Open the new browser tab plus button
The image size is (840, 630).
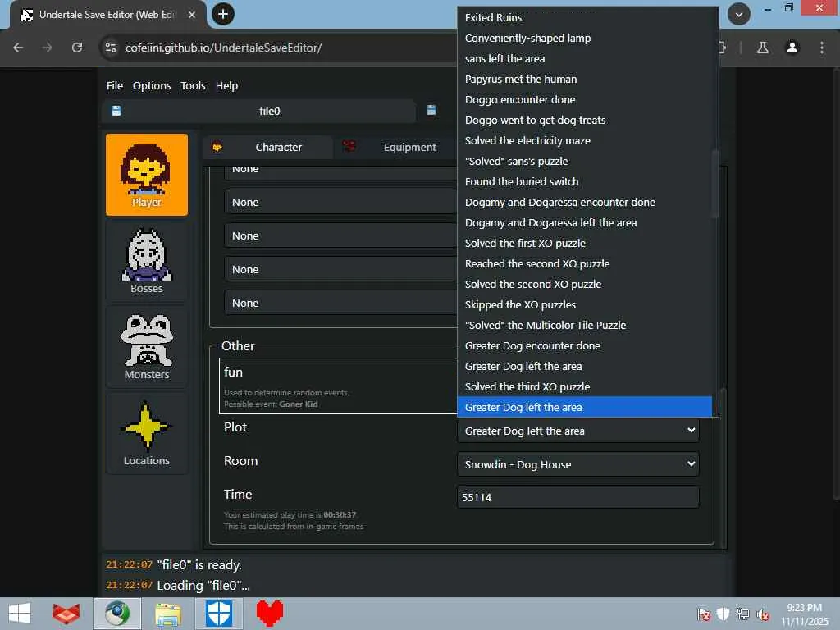coord(223,14)
